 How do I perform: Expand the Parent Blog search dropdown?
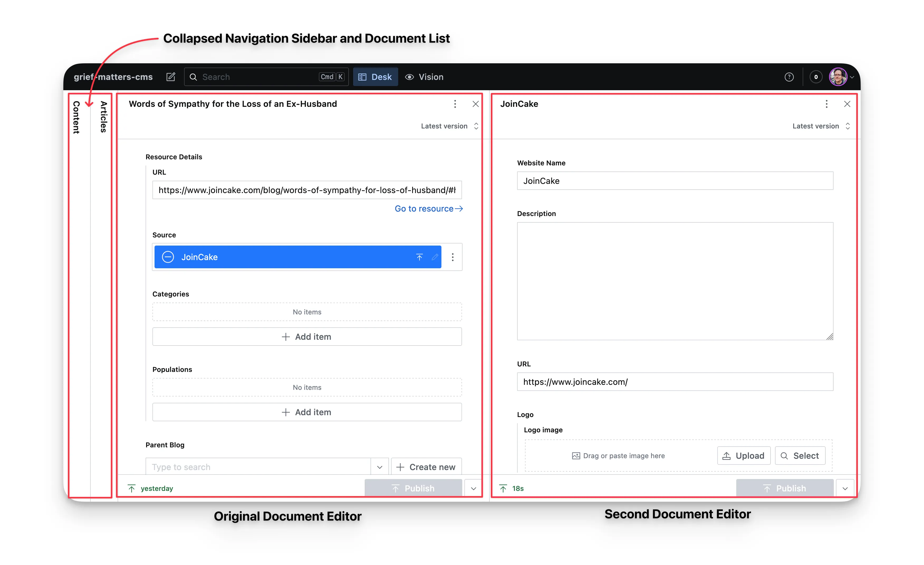379,467
